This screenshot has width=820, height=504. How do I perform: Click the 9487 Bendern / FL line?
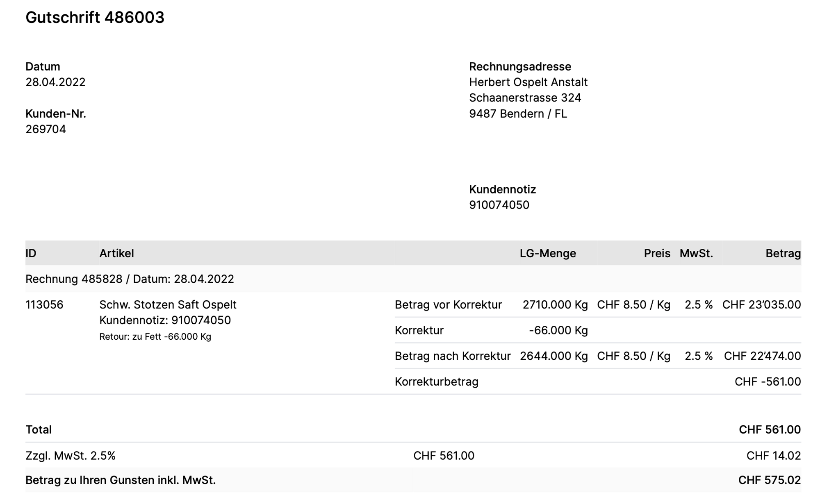click(518, 114)
